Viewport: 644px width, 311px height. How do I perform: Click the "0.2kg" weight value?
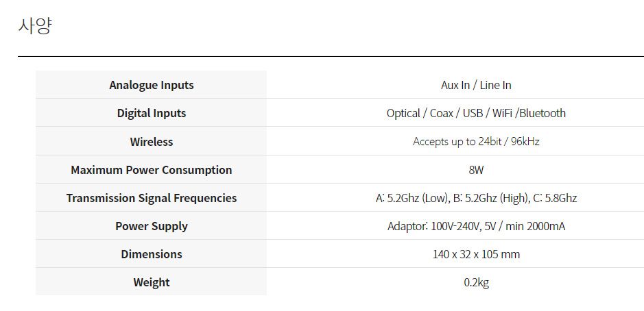pos(476,282)
